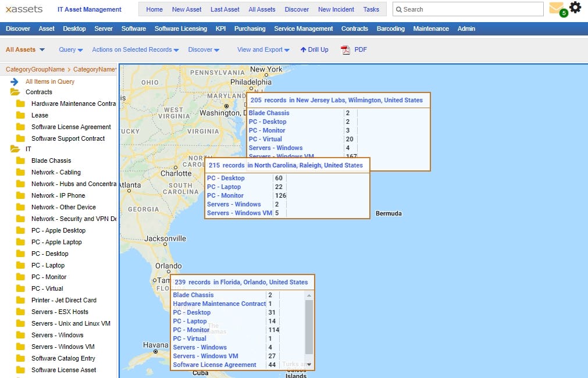
Task: Click PC - Monitor link in Raleigh popup
Action: click(226, 195)
